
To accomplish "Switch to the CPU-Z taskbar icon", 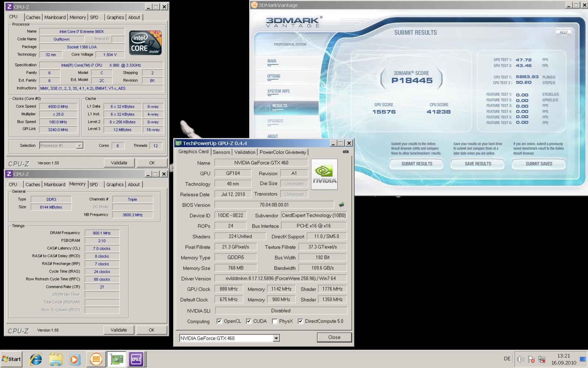I will 136,359.
